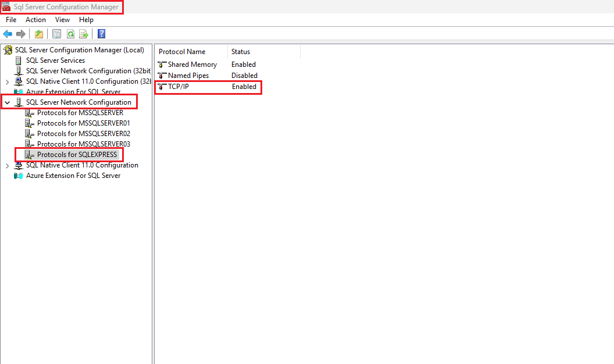The width and height of the screenshot is (614, 364).
Task: Click the Help question mark toolbar icon
Action: 101,34
